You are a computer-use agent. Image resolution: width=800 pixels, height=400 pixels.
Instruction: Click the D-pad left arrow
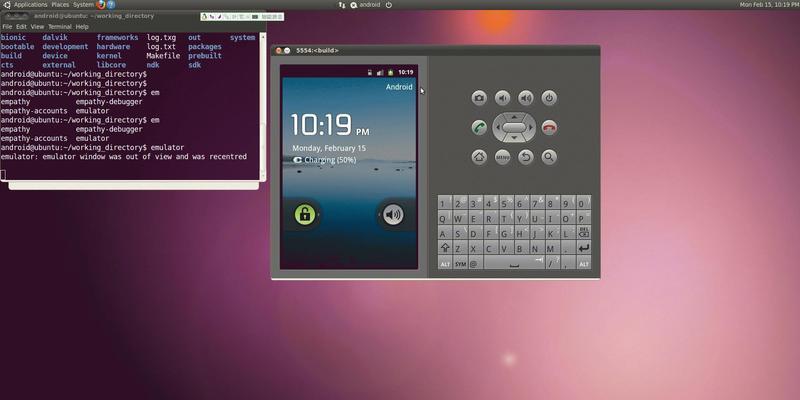tap(498, 128)
